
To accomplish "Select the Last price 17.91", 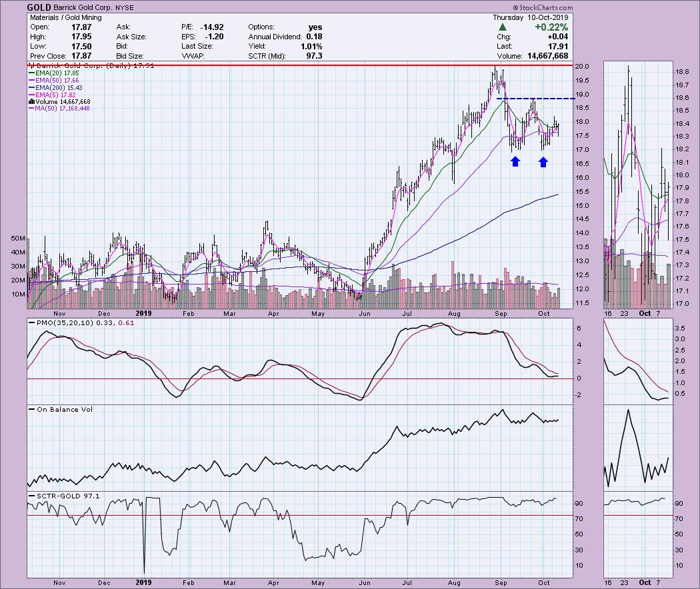I will click(x=557, y=47).
